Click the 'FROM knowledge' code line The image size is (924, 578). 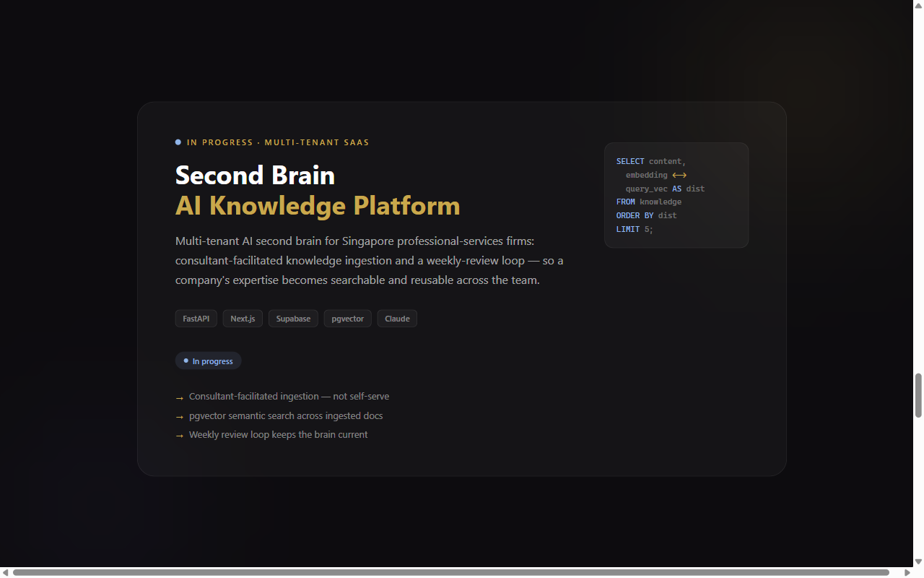pos(649,202)
